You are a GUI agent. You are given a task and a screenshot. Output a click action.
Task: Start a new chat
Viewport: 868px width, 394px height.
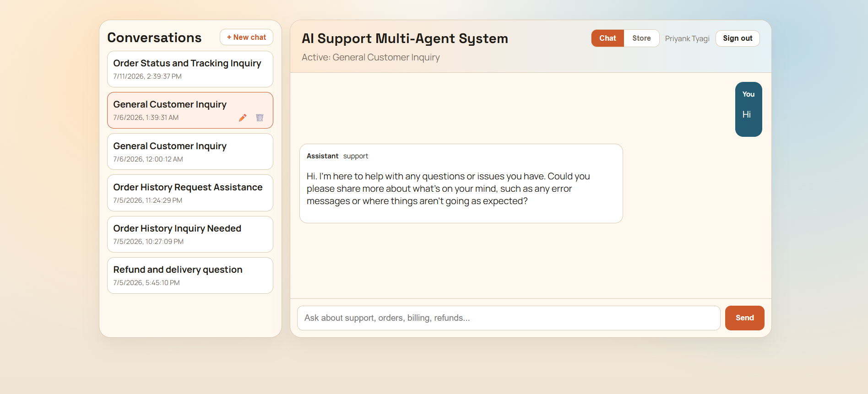click(246, 37)
